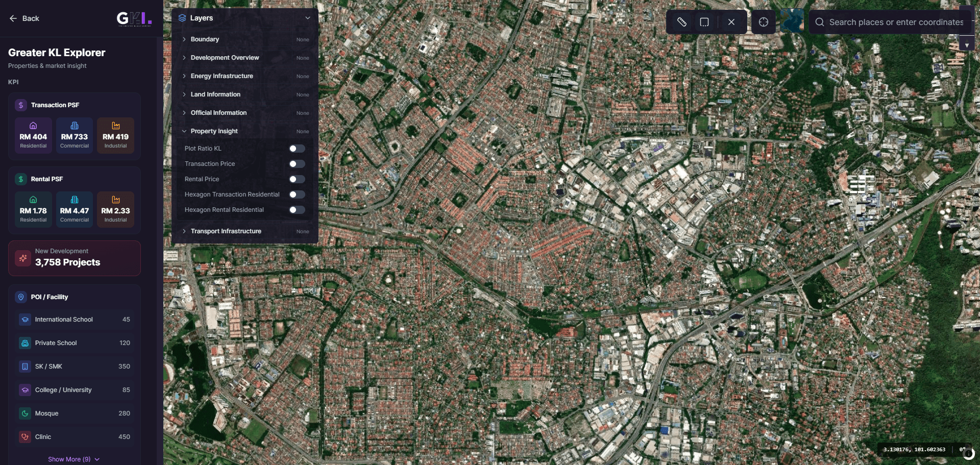Select the College / University row

pyautogui.click(x=75, y=390)
